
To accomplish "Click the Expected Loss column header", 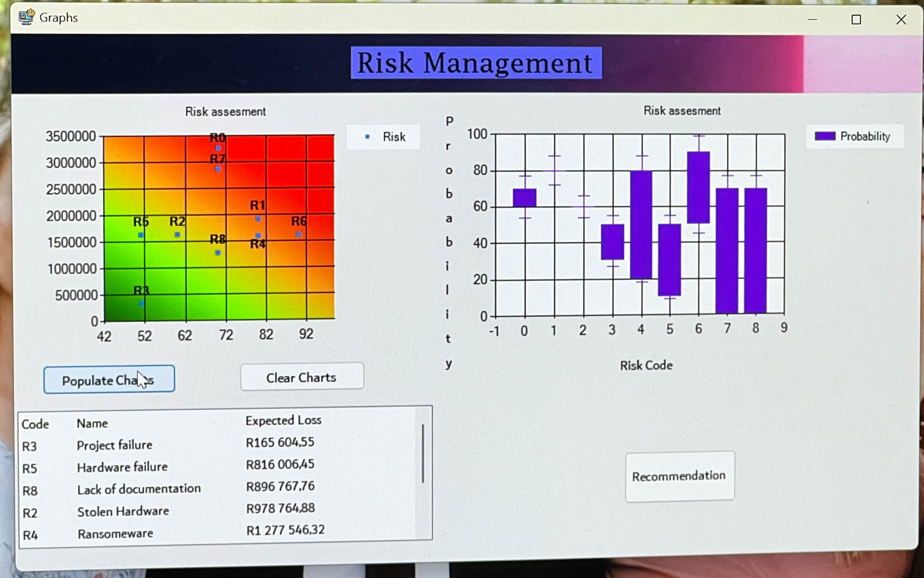I will click(283, 421).
